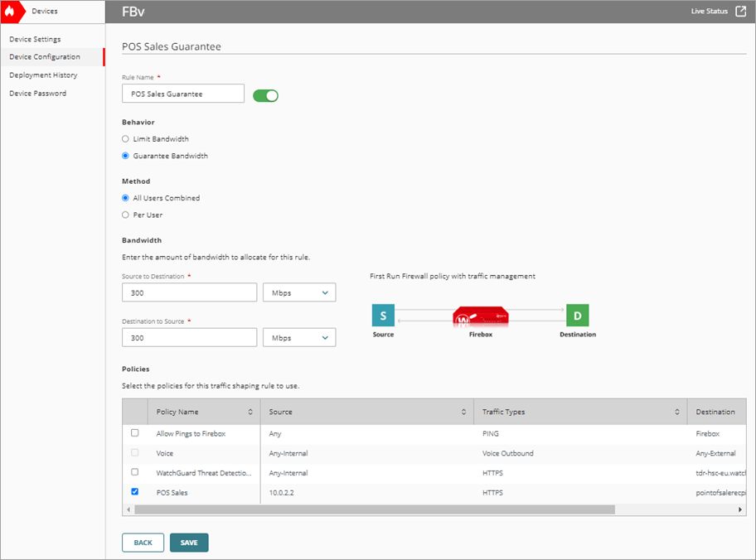Click the green Source node in diagram

(382, 316)
